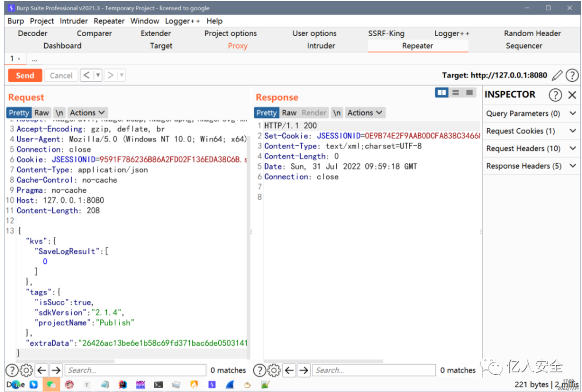This screenshot has width=582, height=392.
Task: Switch to the Dashboard tab
Action: 63,46
